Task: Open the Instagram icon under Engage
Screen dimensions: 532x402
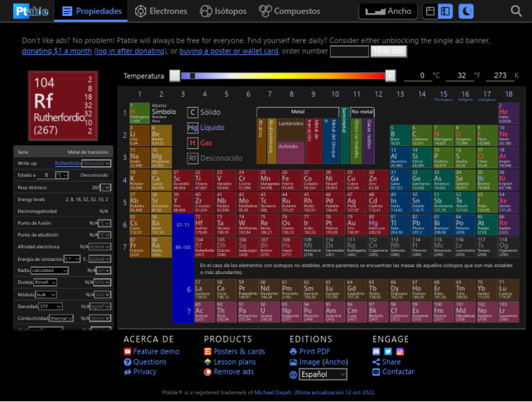Action: coord(400,351)
